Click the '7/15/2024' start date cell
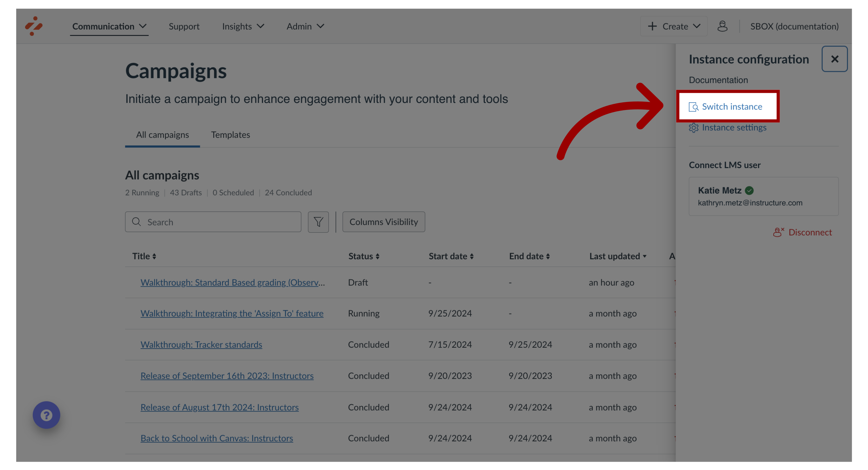 point(450,344)
